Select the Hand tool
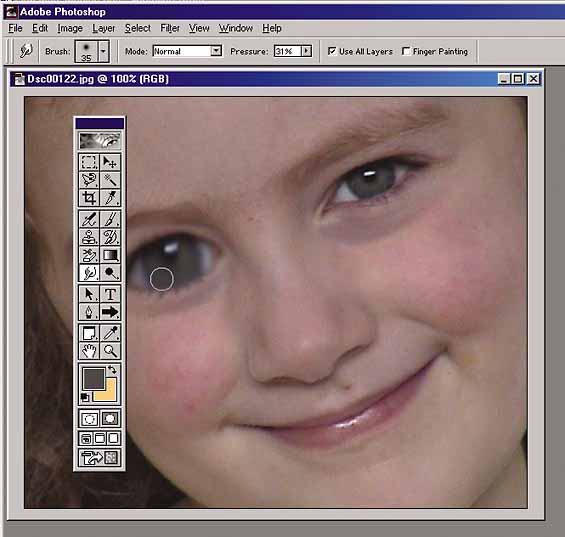 (89, 351)
